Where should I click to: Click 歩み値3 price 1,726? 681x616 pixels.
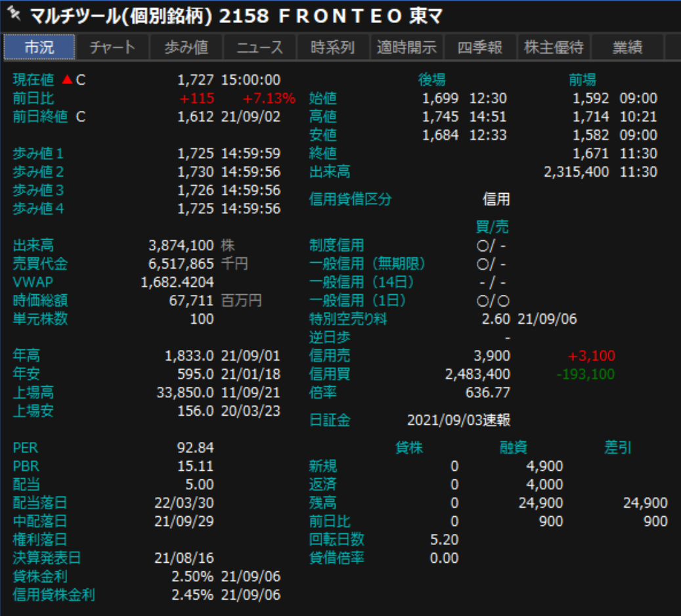(196, 190)
